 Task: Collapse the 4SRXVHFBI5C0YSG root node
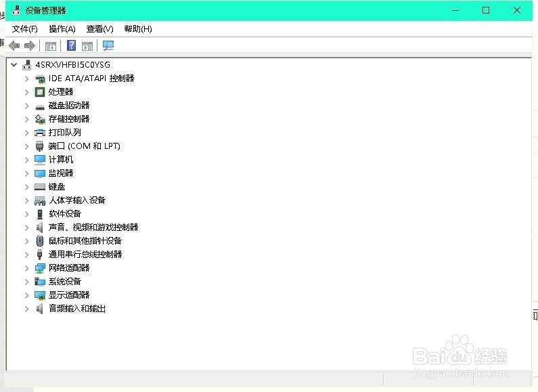click(14, 64)
